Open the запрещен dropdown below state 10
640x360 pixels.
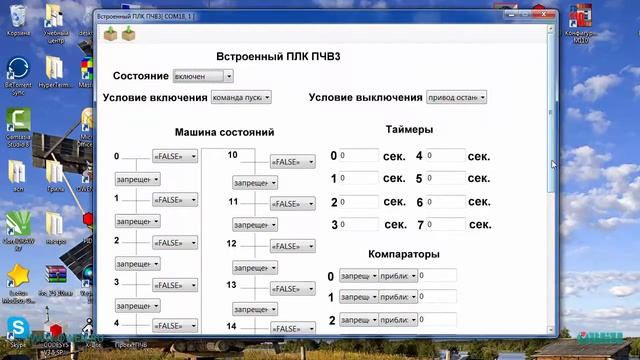(x=255, y=183)
